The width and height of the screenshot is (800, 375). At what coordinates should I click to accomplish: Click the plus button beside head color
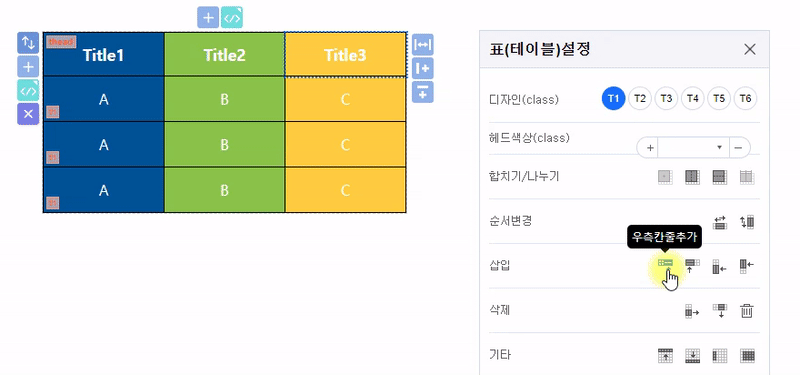tap(650, 147)
